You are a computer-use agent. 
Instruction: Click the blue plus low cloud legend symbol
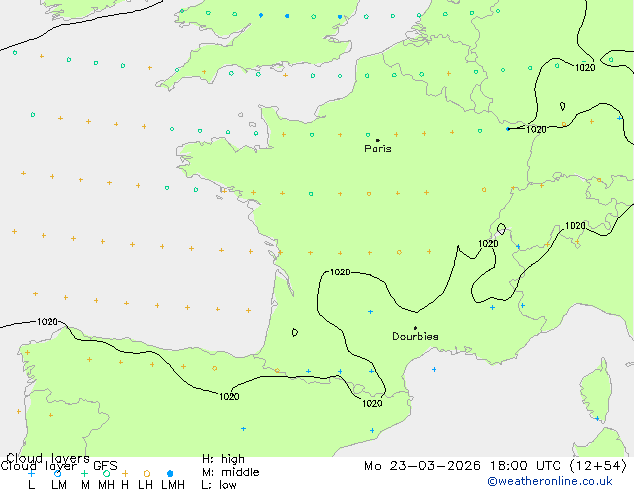point(31,473)
